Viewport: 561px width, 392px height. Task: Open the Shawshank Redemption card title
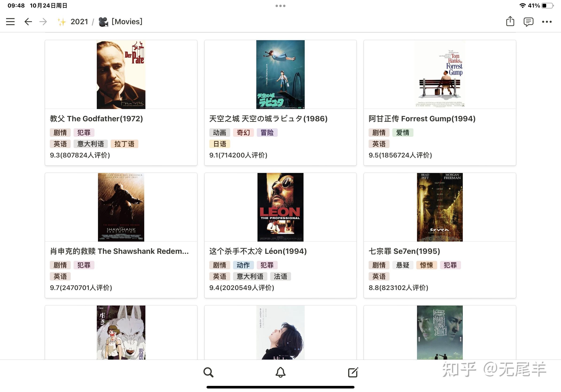pyautogui.click(x=119, y=251)
